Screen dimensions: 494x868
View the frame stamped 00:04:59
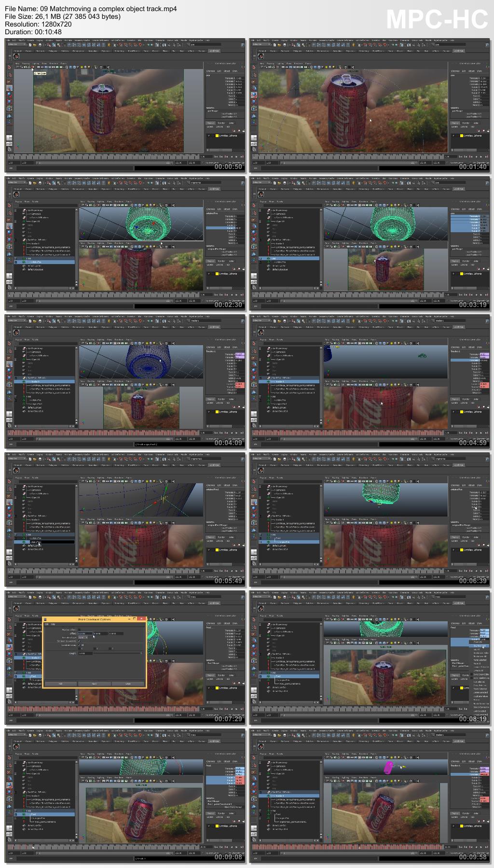click(370, 381)
